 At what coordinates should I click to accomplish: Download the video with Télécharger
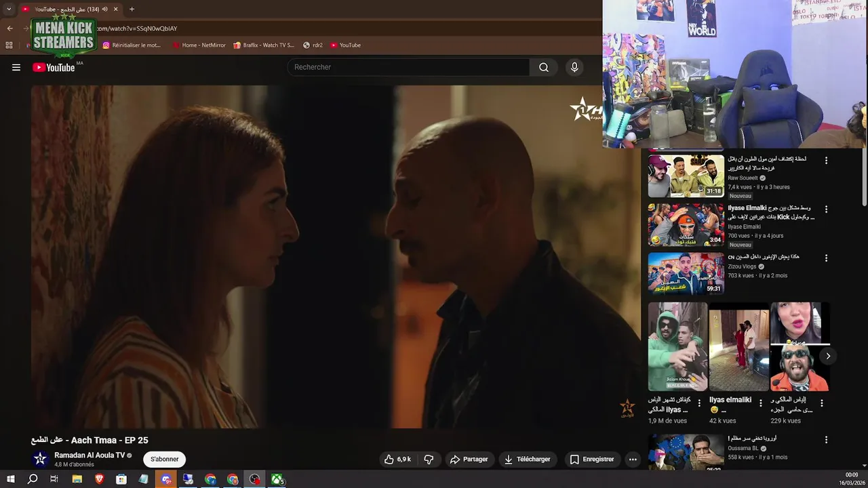point(527,459)
